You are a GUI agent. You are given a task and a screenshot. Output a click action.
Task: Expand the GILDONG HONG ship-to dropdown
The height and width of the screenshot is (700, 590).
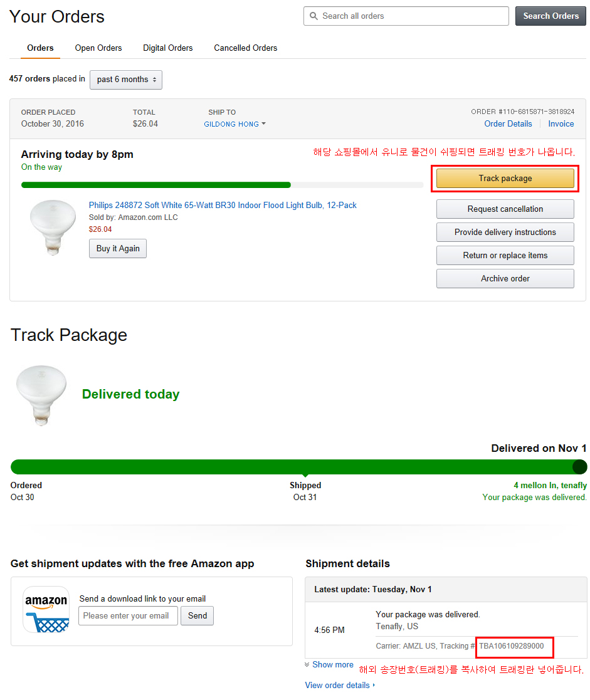click(234, 124)
